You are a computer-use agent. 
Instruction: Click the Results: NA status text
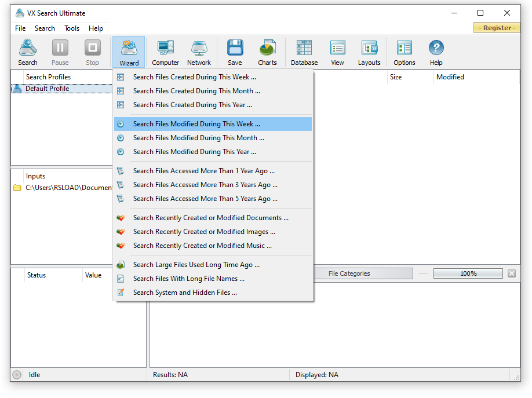170,375
